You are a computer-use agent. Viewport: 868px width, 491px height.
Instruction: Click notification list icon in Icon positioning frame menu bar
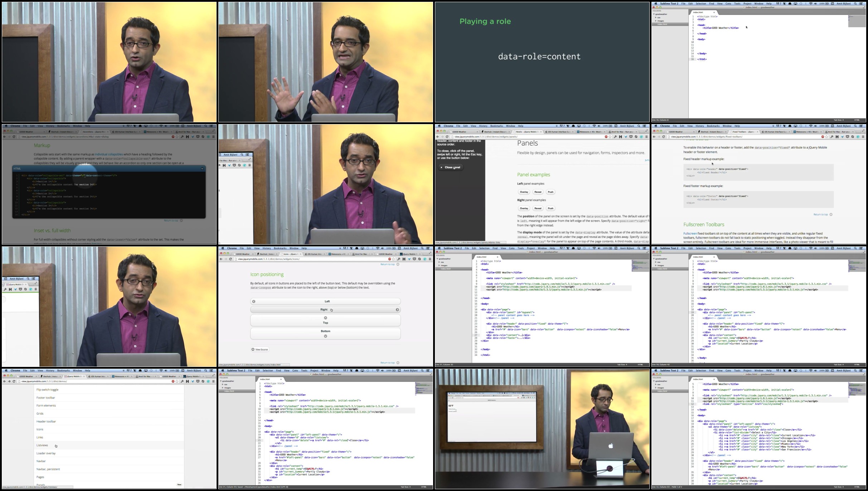click(x=428, y=248)
